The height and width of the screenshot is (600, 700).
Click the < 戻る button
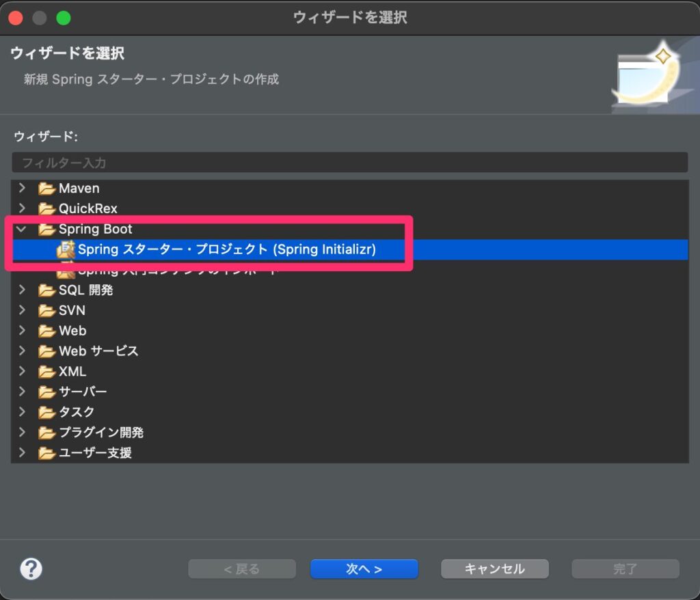pos(242,569)
